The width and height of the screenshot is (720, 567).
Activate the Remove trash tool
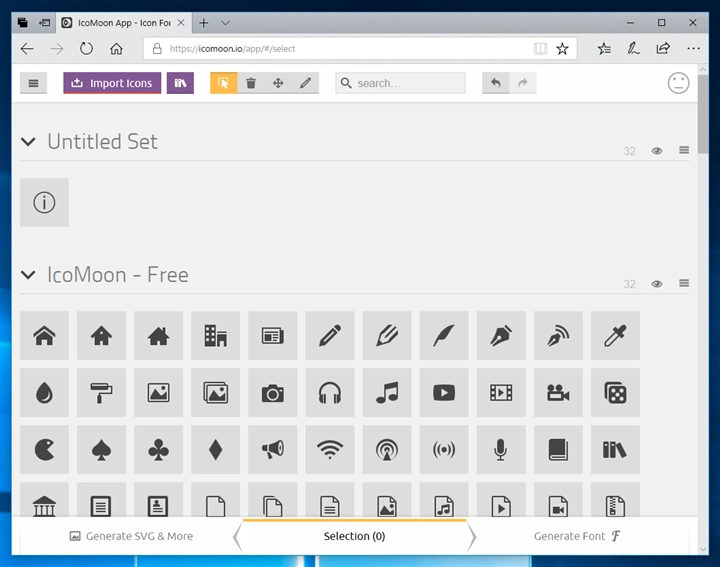click(251, 83)
